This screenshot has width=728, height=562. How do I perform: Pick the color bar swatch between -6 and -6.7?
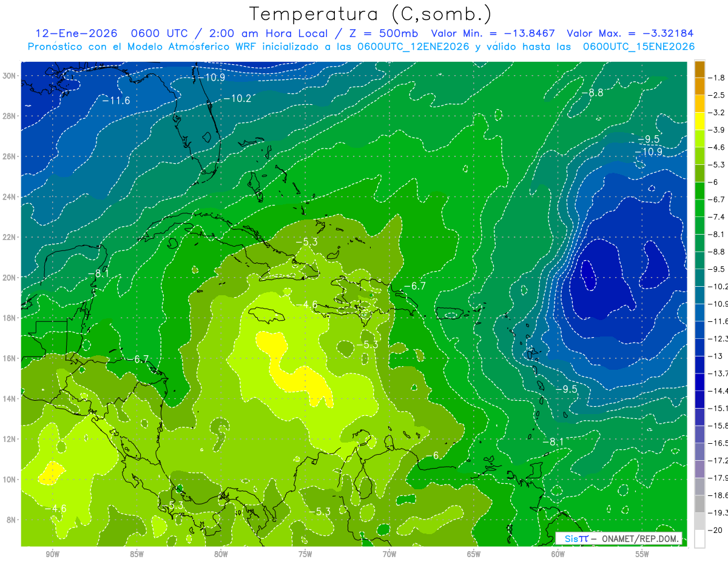[699, 190]
